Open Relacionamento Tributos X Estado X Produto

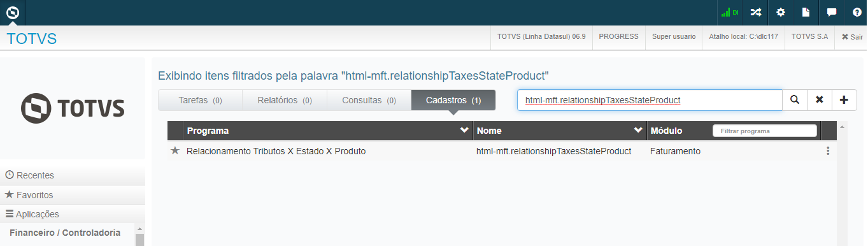(x=276, y=151)
